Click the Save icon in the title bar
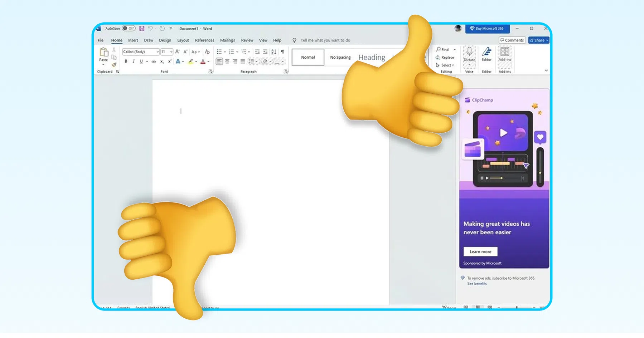The image size is (644, 338). (x=142, y=28)
